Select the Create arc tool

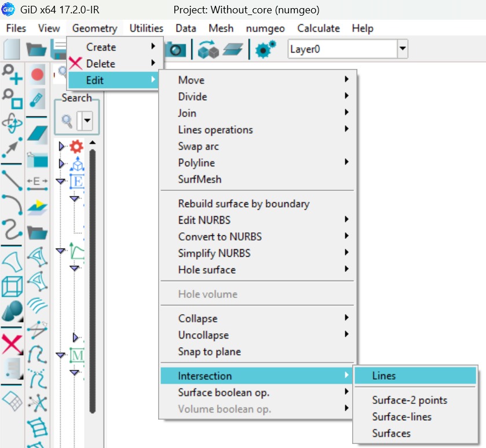[12, 204]
